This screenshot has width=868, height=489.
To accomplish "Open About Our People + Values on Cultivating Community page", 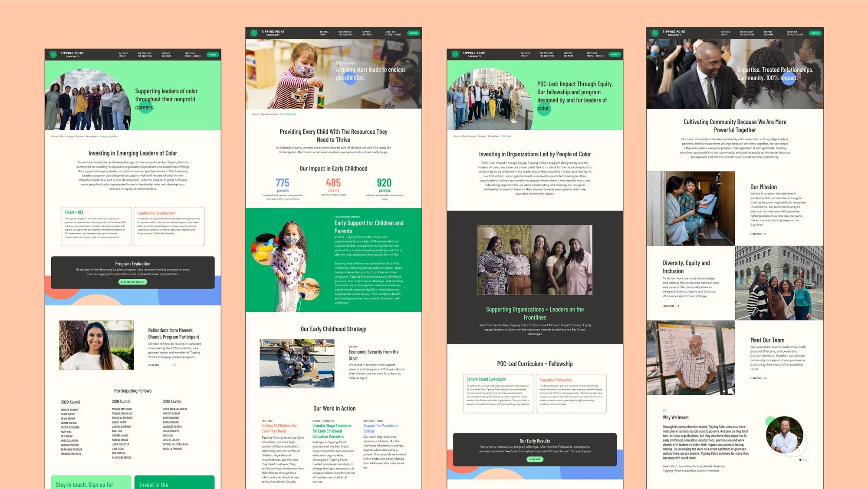I will 795,33.
